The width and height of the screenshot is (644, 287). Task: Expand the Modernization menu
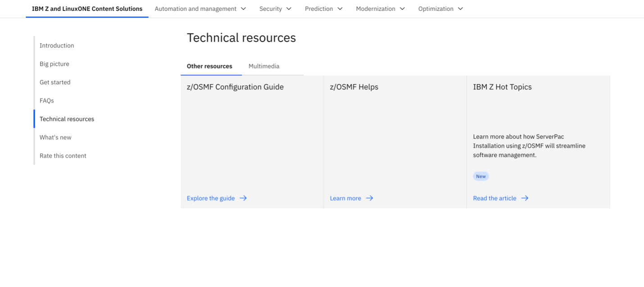point(381,9)
